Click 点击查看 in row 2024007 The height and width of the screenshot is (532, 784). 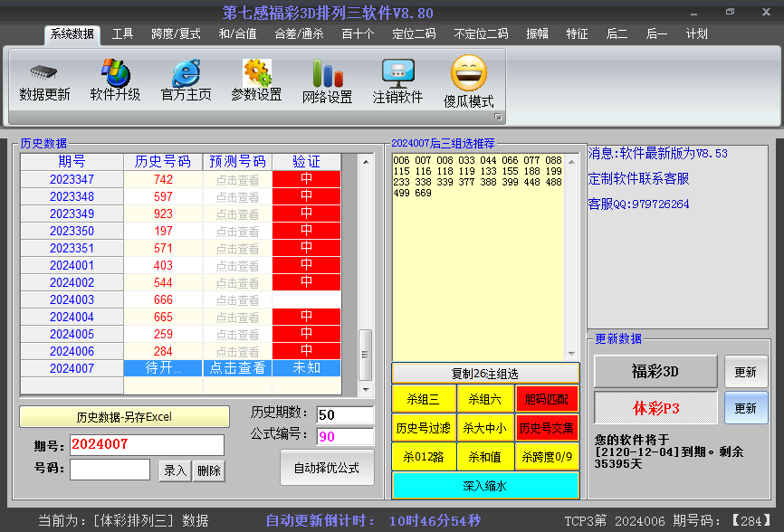(x=237, y=368)
